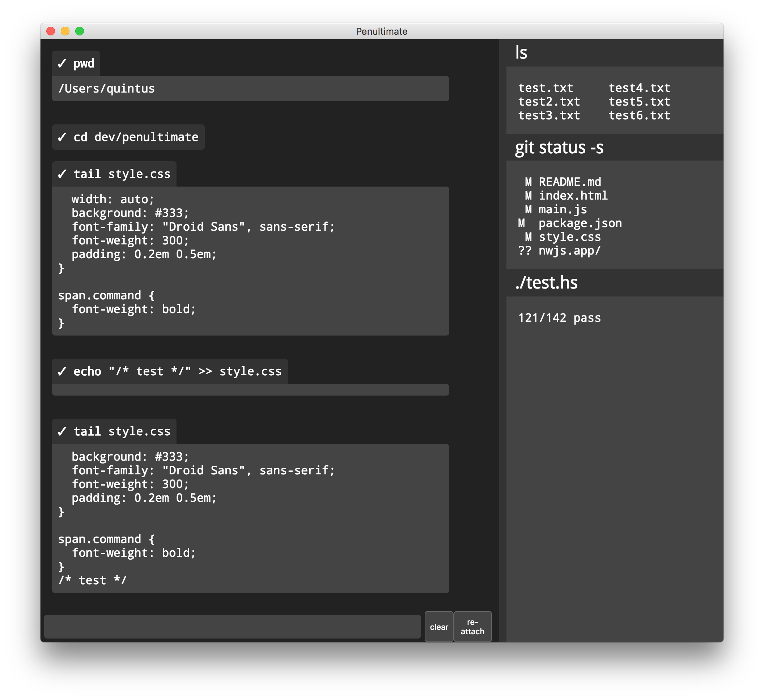Focus the command input field
The height and width of the screenshot is (700, 764).
pos(232,627)
